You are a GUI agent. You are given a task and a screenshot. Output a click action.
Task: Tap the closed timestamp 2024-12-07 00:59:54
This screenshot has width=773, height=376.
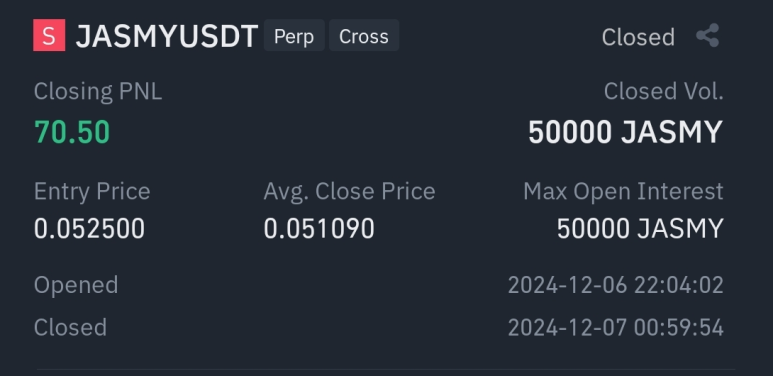click(616, 328)
